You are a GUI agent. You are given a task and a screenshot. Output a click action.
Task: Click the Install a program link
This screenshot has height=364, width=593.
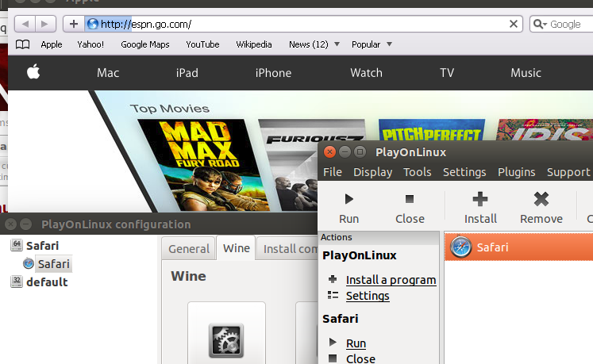point(391,280)
